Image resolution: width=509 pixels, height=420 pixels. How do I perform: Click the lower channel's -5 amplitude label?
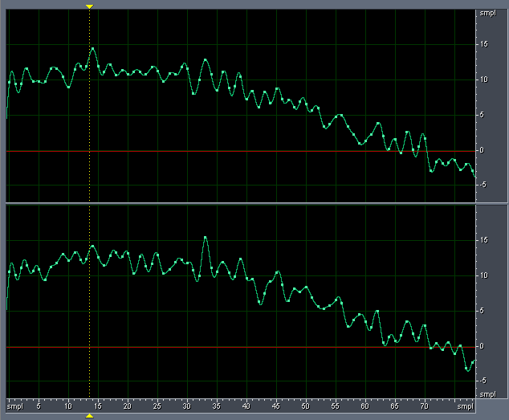[483, 381]
